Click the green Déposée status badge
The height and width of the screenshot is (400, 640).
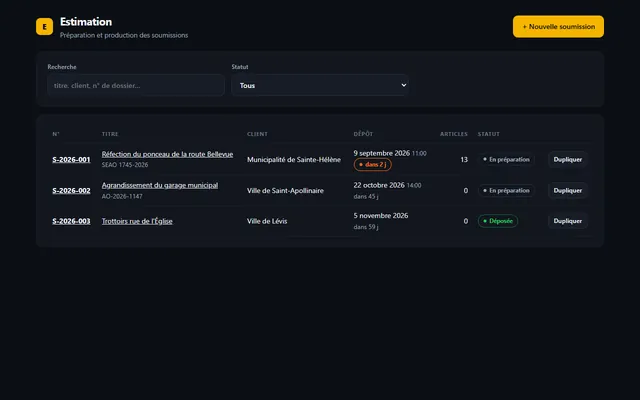pos(498,221)
